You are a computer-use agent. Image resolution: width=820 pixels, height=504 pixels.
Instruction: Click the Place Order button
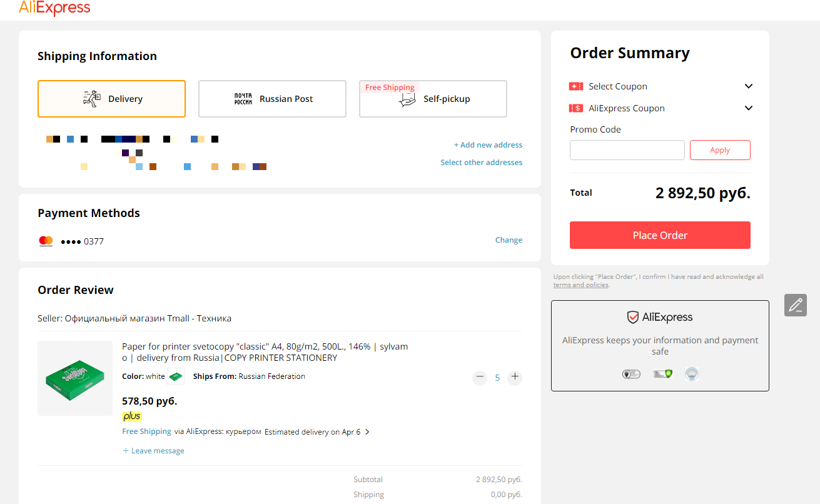point(660,235)
